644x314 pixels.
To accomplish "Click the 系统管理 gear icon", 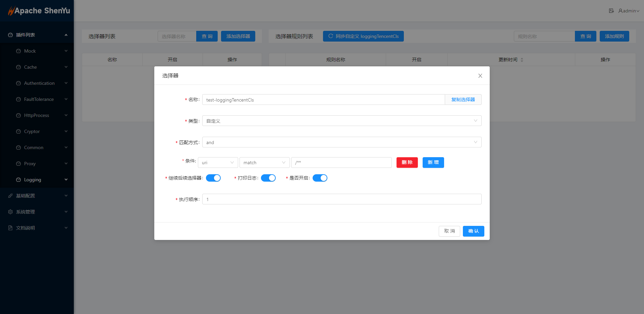I will [x=10, y=212].
